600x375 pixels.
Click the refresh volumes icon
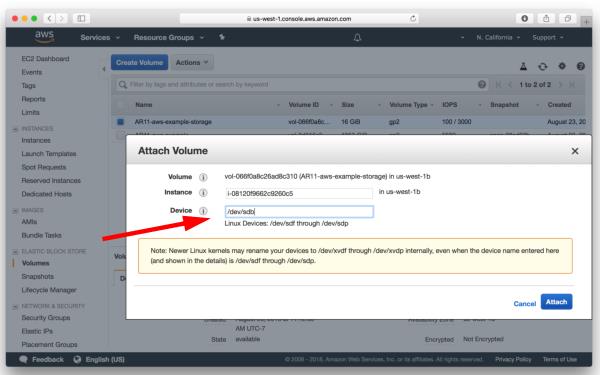543,67
